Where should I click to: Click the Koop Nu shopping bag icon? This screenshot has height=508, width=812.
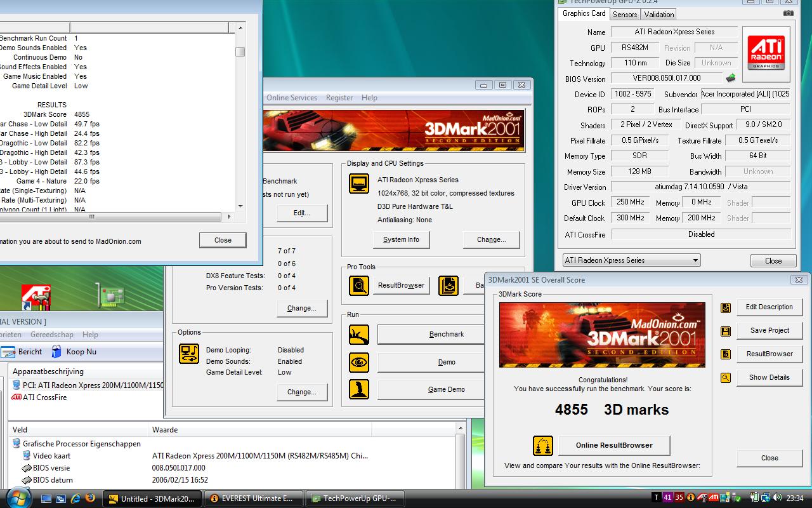point(57,352)
